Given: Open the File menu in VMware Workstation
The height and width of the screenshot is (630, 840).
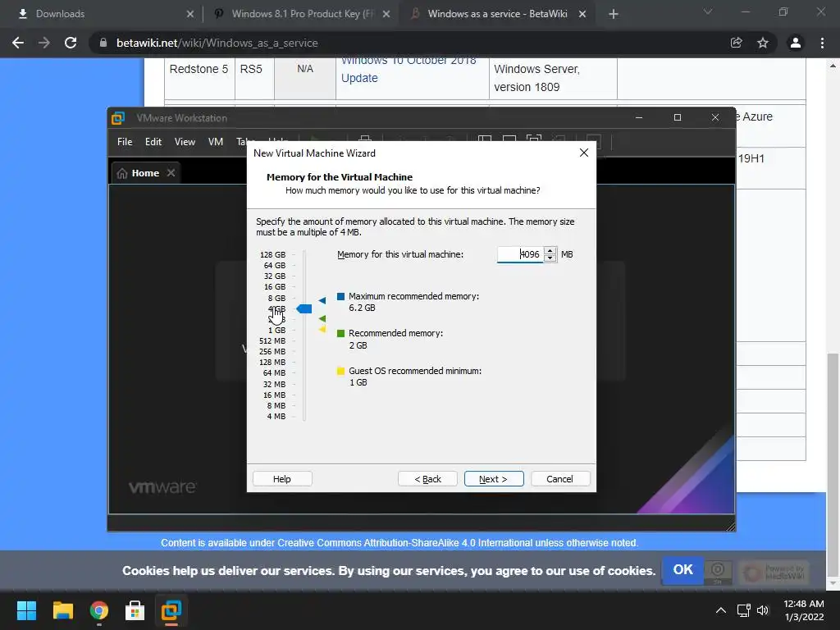Looking at the screenshot, I should pyautogui.click(x=125, y=142).
